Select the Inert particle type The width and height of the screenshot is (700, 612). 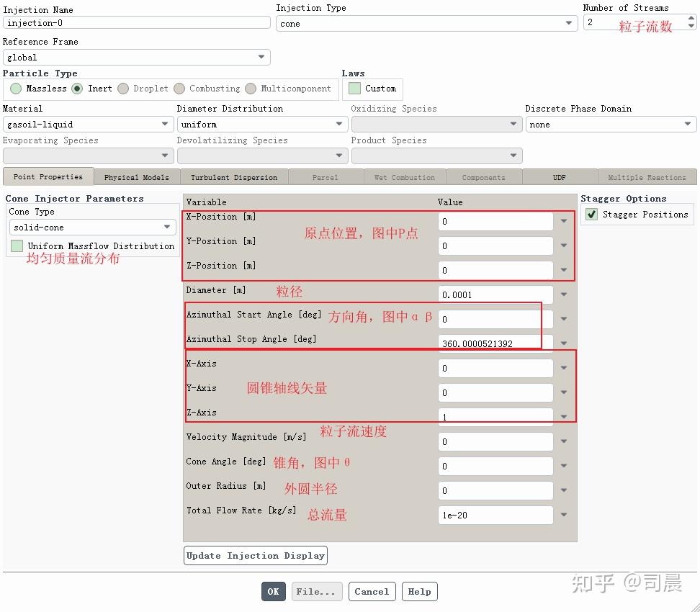[77, 89]
